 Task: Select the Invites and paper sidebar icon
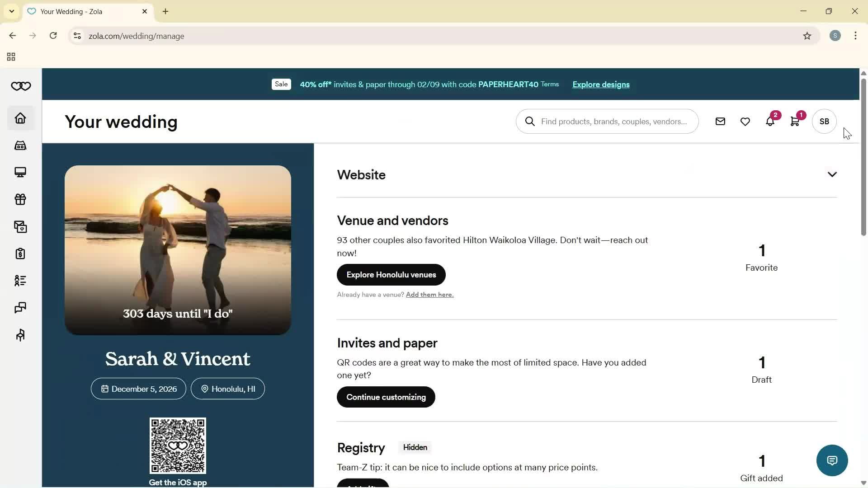pos(20,226)
